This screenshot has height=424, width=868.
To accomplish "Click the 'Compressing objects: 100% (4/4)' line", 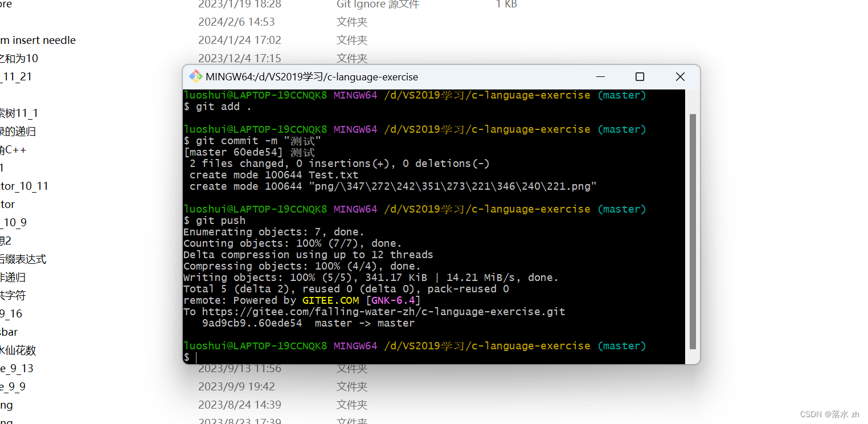I will pos(302,266).
